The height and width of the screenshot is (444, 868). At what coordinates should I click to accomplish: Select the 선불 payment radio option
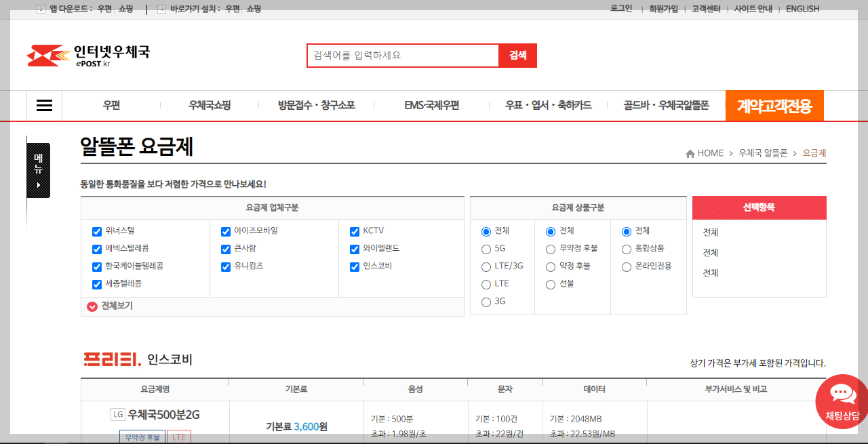(550, 284)
